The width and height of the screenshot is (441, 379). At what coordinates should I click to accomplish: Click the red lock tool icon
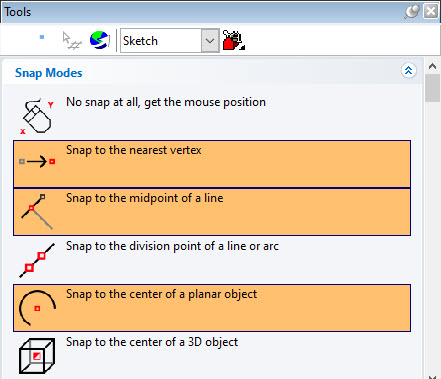click(x=233, y=40)
